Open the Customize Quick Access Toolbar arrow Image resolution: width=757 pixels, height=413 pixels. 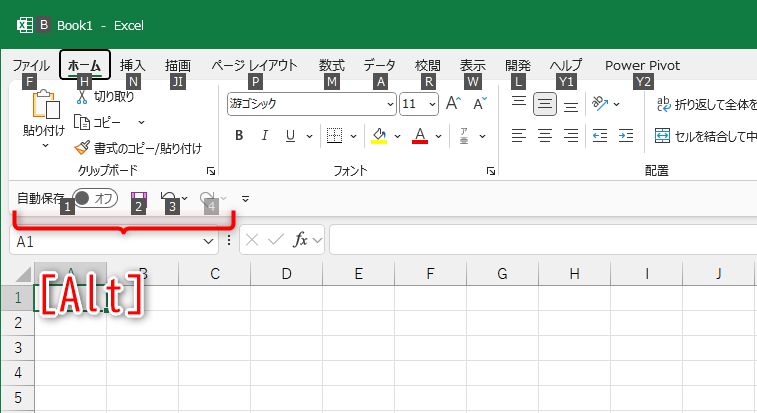click(x=245, y=199)
